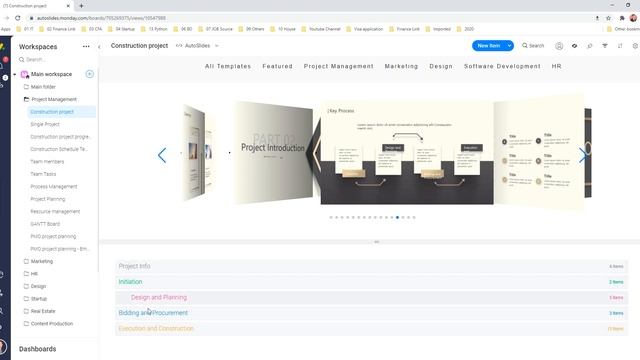
Task: Expand the Real Estate folder
Action: (40, 311)
